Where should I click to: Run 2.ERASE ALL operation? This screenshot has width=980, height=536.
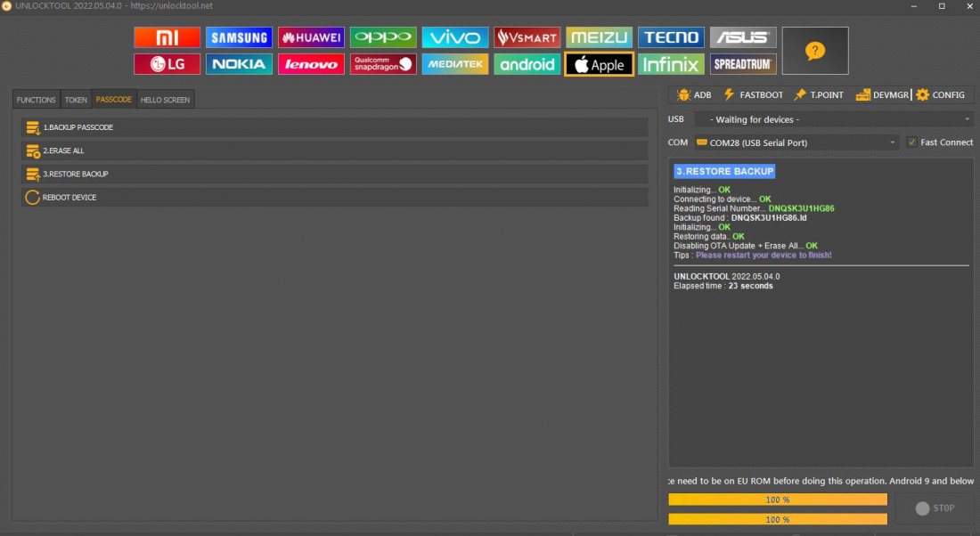(334, 150)
